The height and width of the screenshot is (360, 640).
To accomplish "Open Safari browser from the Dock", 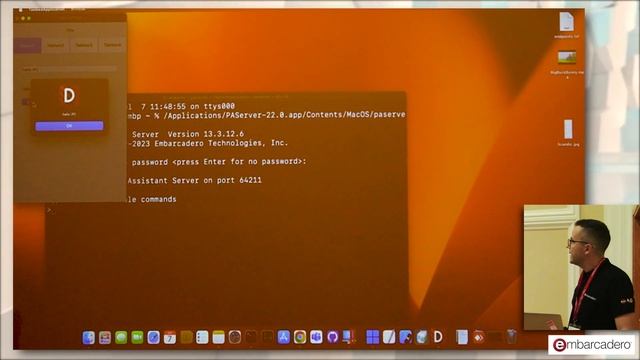I will click(x=153, y=338).
